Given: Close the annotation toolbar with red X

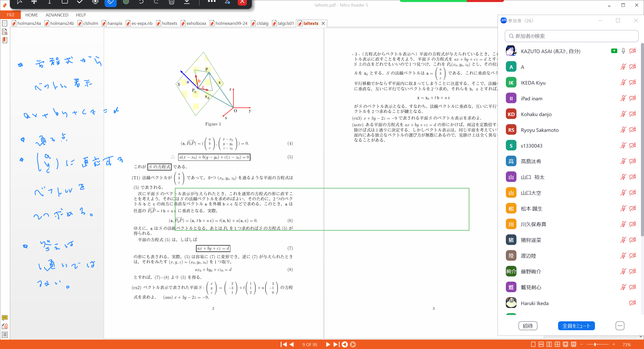Looking at the screenshot, I should tap(242, 2).
